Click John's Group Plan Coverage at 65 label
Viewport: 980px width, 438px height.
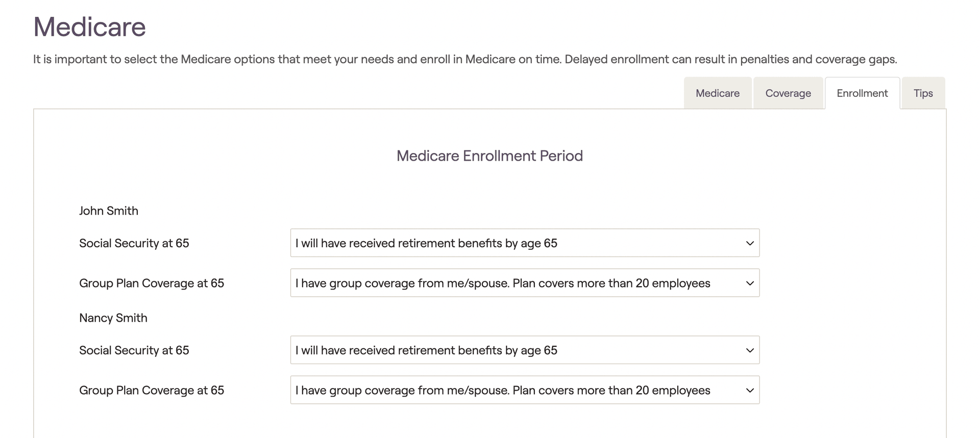tap(152, 284)
